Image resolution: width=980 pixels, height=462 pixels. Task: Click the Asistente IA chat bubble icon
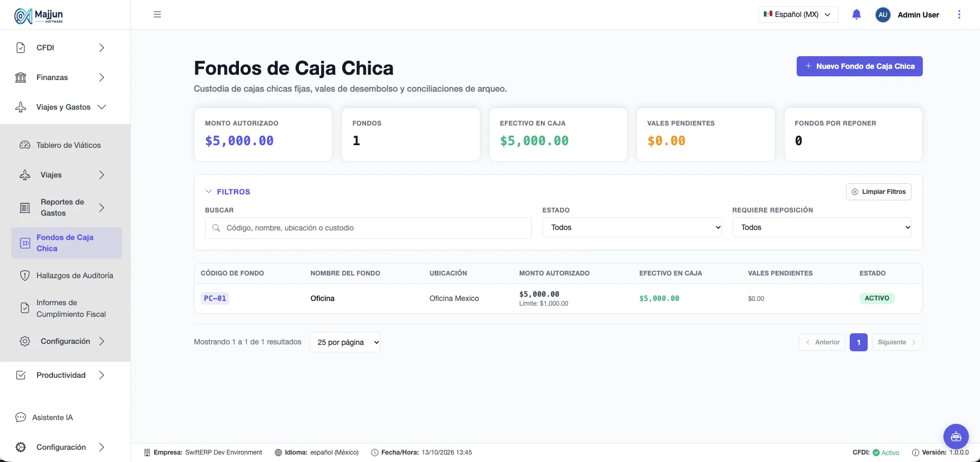pyautogui.click(x=21, y=417)
